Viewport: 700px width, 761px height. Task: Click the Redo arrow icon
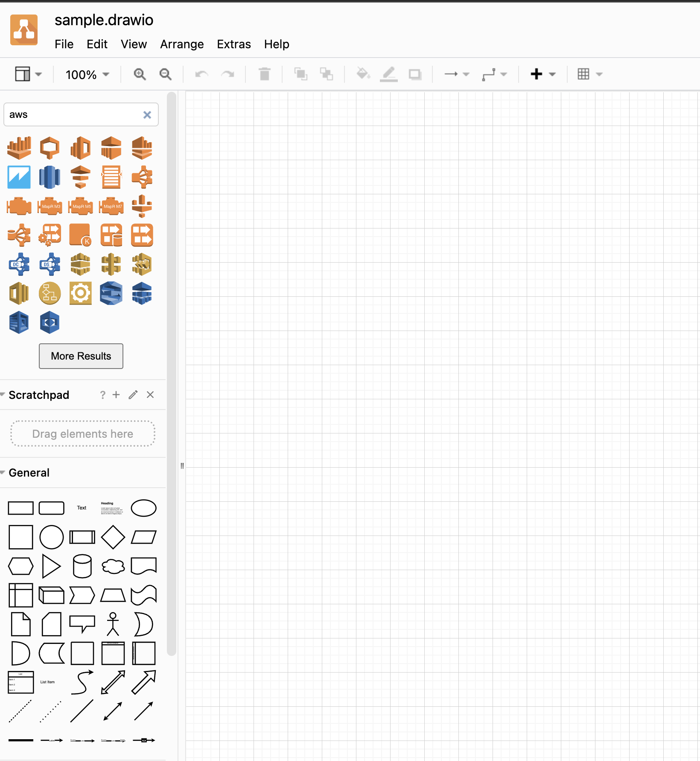click(227, 74)
